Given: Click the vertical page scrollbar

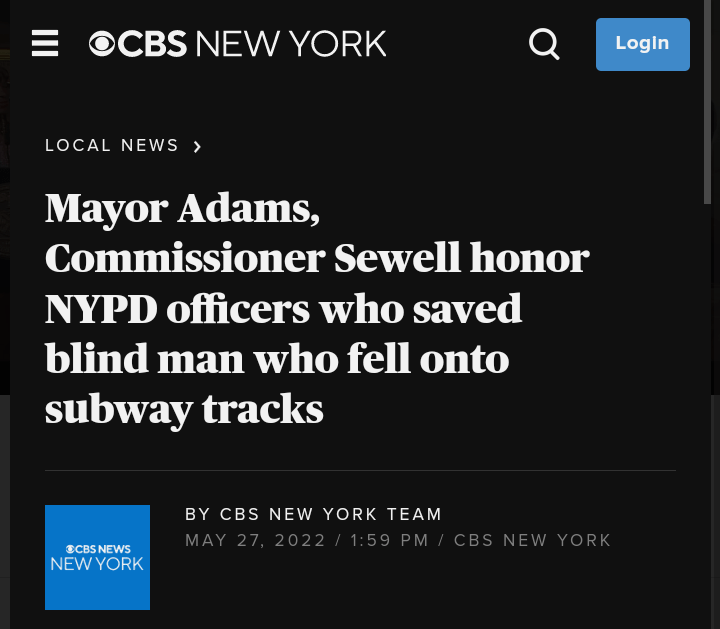Looking at the screenshot, I should (x=709, y=100).
